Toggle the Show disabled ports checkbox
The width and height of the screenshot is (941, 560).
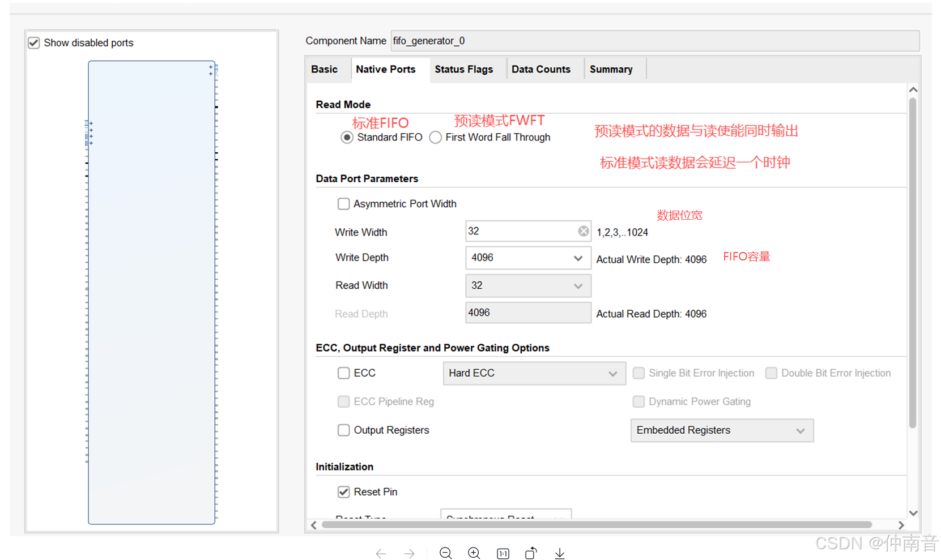[x=34, y=43]
